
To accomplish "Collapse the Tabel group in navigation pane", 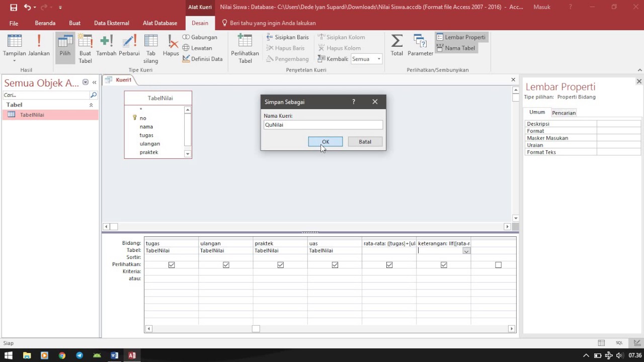I will [x=91, y=105].
